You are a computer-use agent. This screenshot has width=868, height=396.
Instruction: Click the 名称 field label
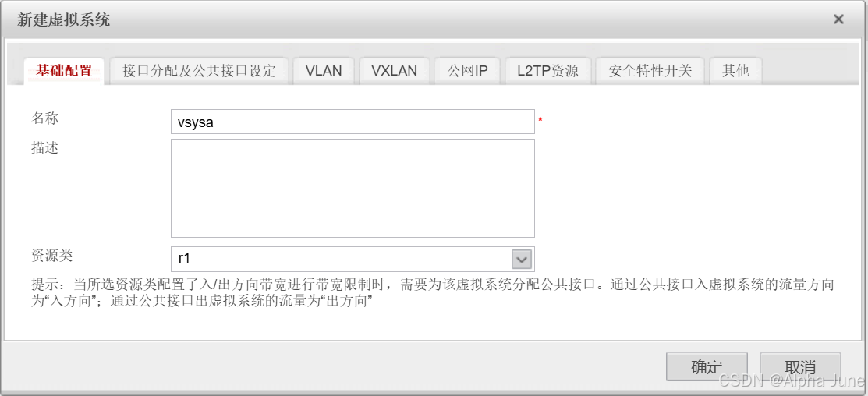[44, 118]
